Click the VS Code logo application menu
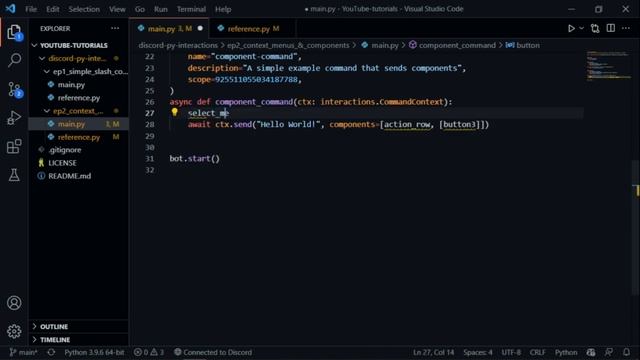The width and height of the screenshot is (640, 360). pyautogui.click(x=11, y=9)
